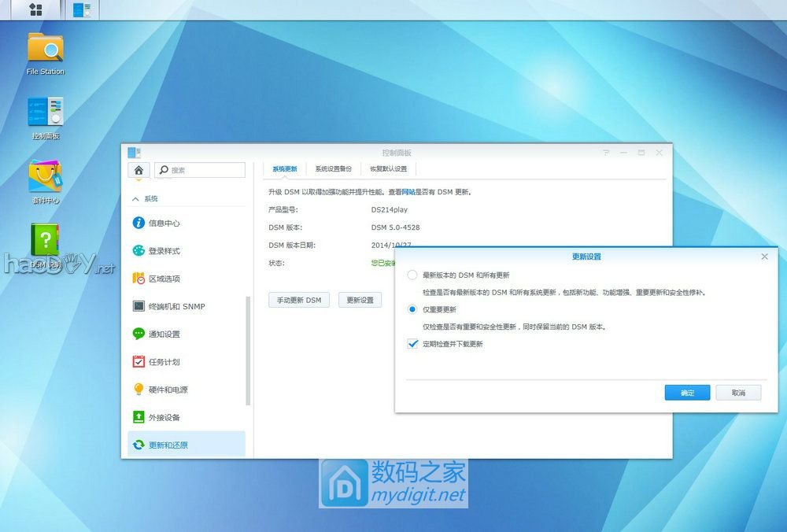Select the 仅重要更新 radio option
787x532 pixels.
coord(412,309)
